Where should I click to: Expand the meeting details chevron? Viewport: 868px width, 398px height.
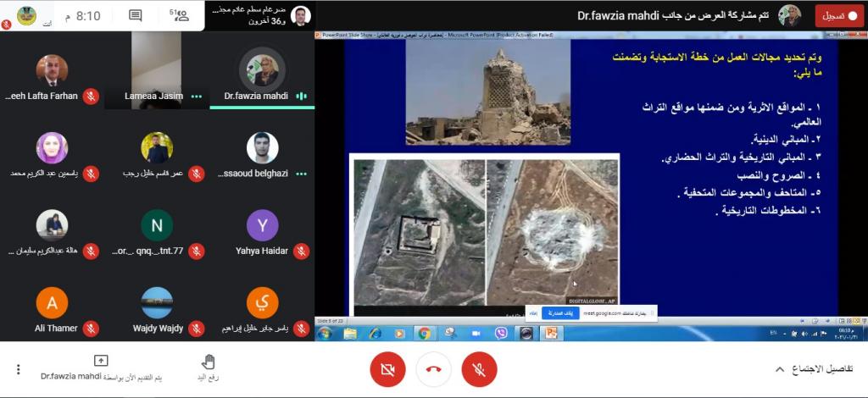[780, 370]
